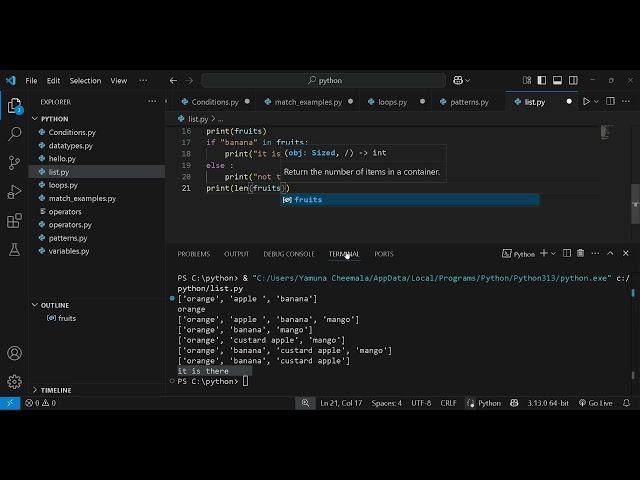
Task: Open the OUTPUT panel tab
Action: click(236, 254)
